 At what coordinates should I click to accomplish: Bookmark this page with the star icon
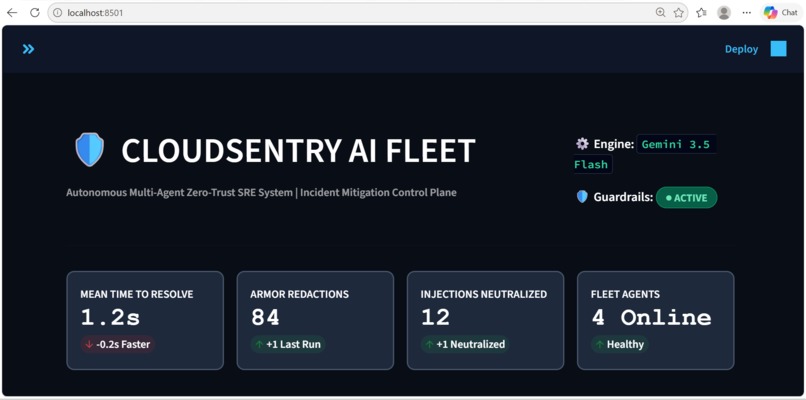click(x=679, y=13)
